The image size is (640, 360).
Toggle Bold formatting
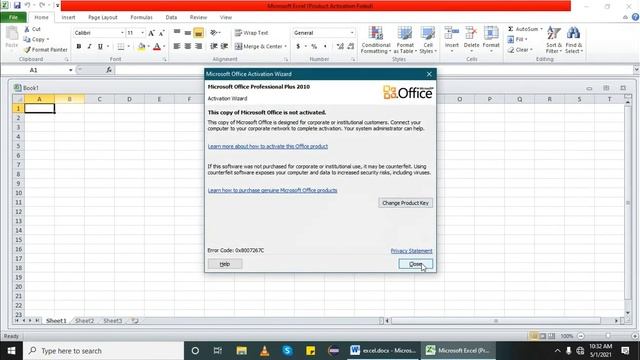pyautogui.click(x=79, y=47)
